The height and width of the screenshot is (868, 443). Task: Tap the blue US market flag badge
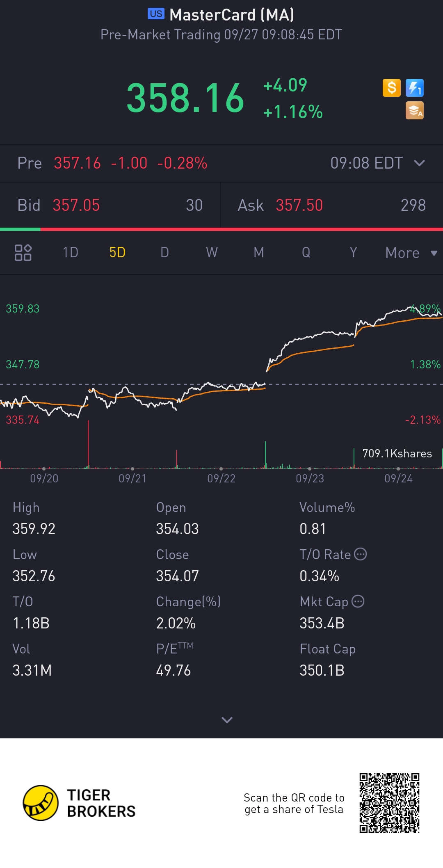pyautogui.click(x=156, y=14)
